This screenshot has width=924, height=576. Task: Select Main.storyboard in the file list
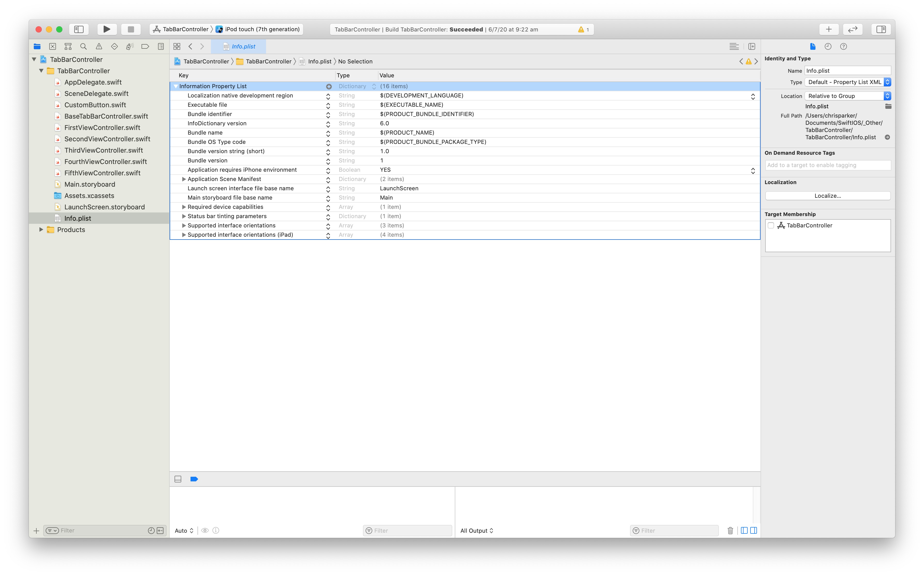click(89, 184)
